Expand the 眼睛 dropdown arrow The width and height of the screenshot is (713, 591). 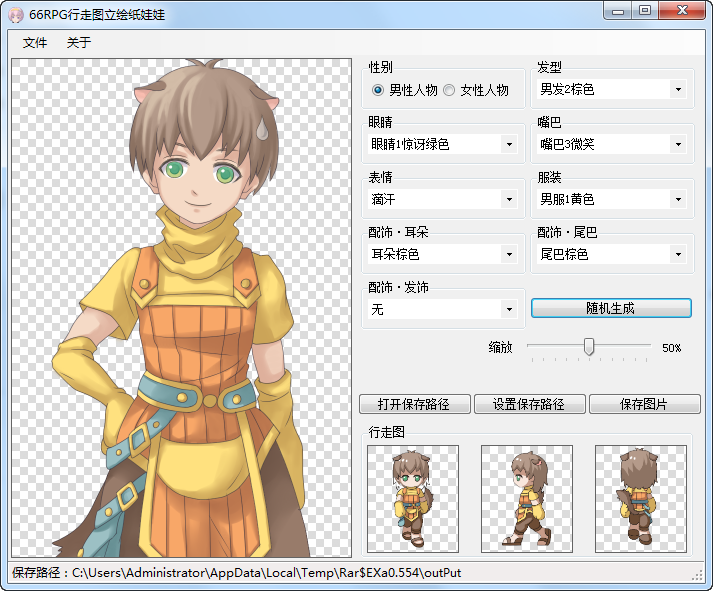[x=509, y=145]
